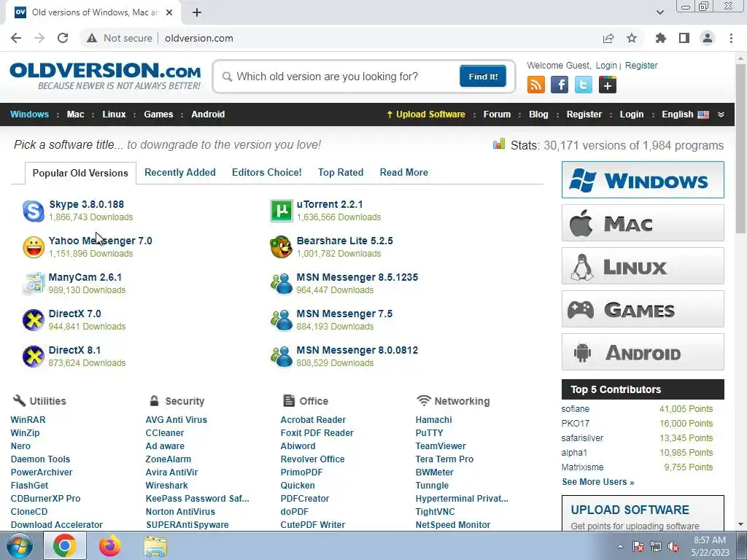
Task: Open the CCleaner link
Action: [164, 433]
